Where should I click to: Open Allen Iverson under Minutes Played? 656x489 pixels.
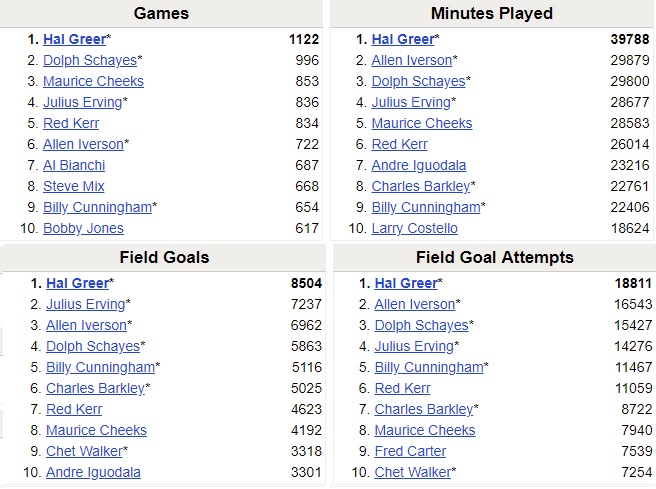tap(413, 60)
